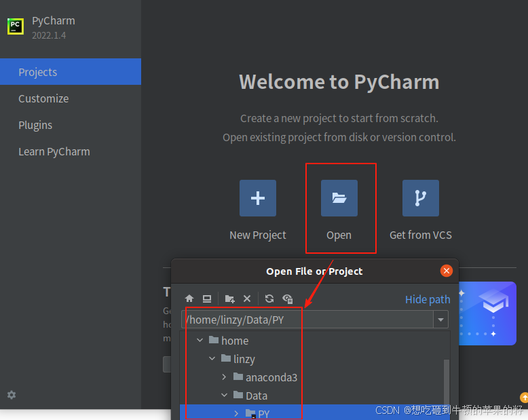Screen dimensions: 528x420
Task: Go to home directory in file dialog
Action: [189, 299]
